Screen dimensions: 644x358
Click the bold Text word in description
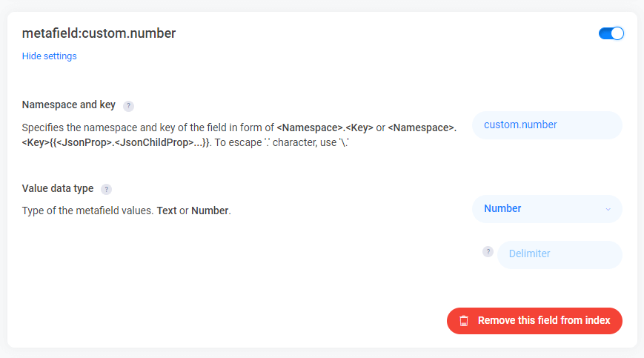coord(167,211)
